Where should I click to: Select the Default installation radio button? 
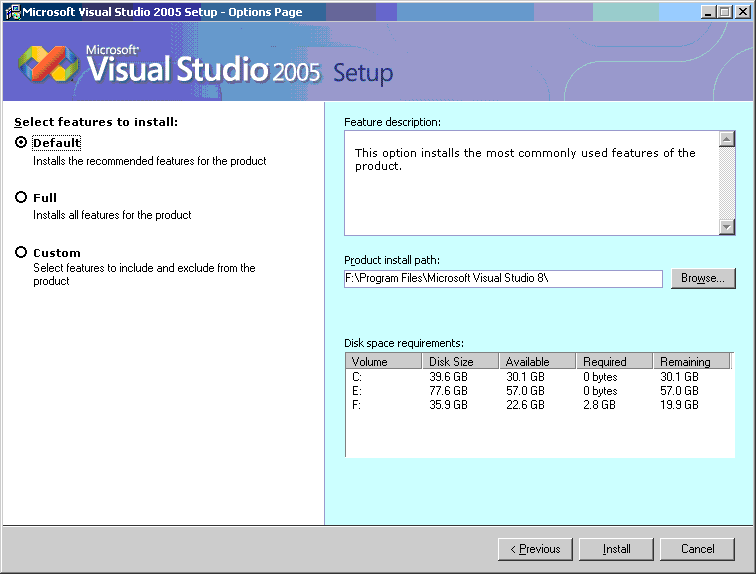[x=21, y=142]
